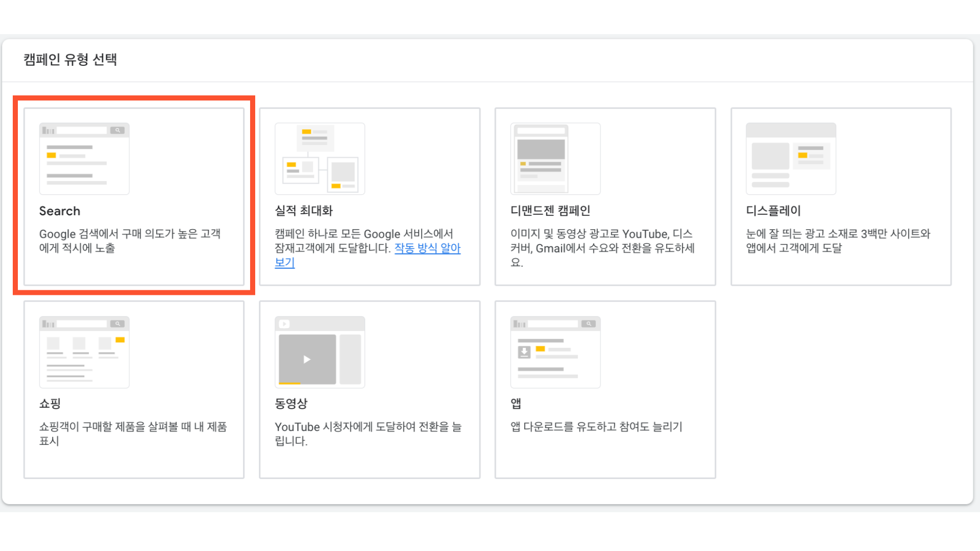Select the 디맨드젠 캠페인 preview icon
980x551 pixels.
(555, 158)
